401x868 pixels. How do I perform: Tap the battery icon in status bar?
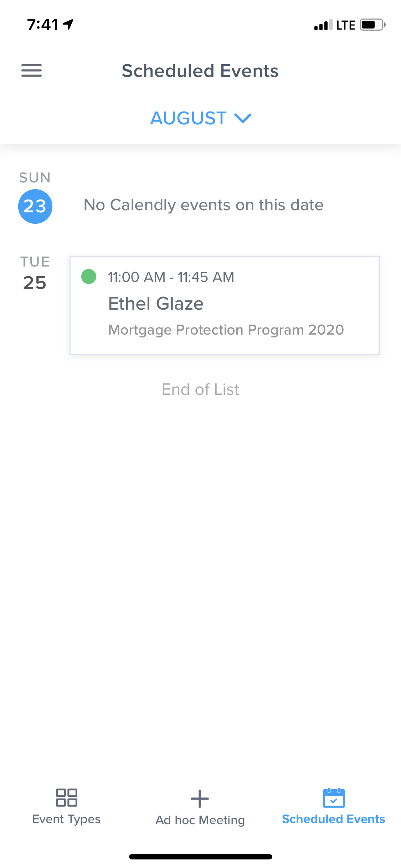[x=372, y=25]
